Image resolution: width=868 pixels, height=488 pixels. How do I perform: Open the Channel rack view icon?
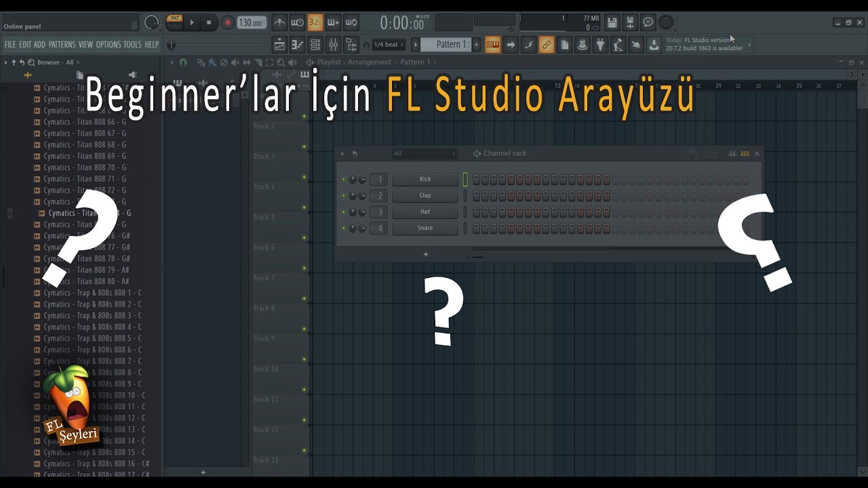[315, 45]
